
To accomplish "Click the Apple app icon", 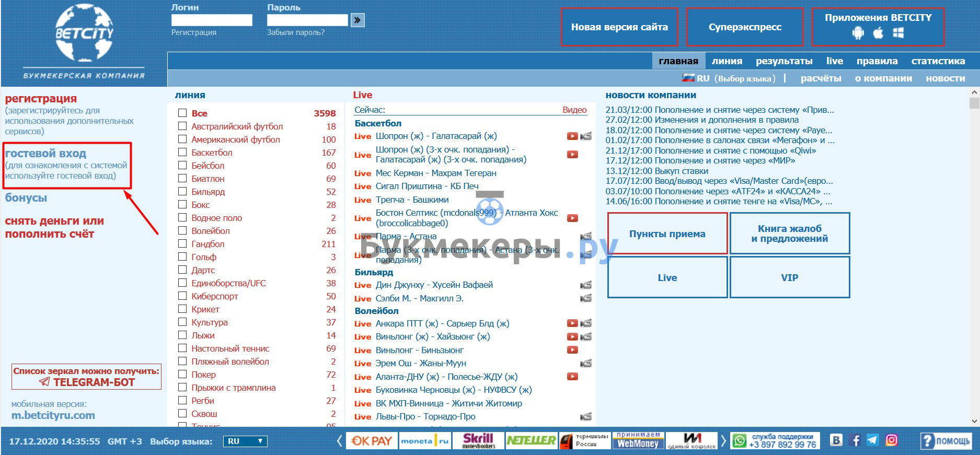I will tap(878, 33).
